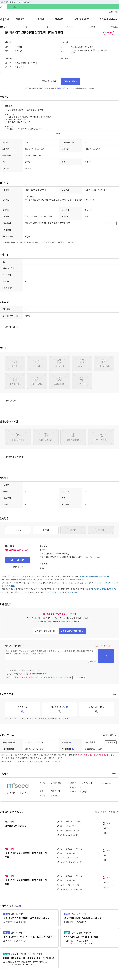Select the 서류 screening method box
Screen dimensions: 119x980
pos(18,530)
